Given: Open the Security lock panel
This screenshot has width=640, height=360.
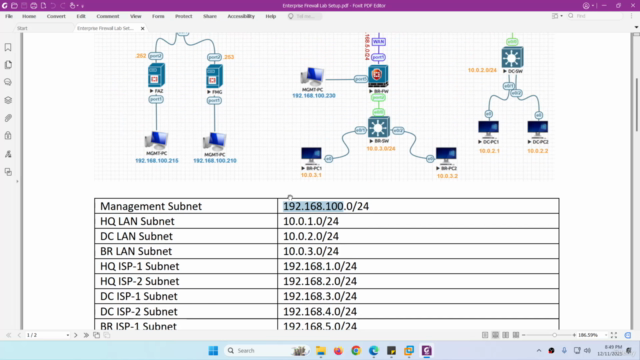Looking at the screenshot, I should click(x=8, y=136).
